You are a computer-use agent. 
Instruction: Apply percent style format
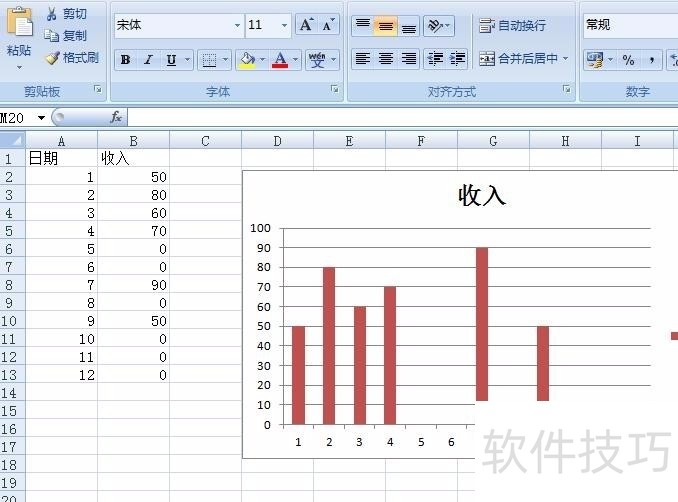coord(628,60)
